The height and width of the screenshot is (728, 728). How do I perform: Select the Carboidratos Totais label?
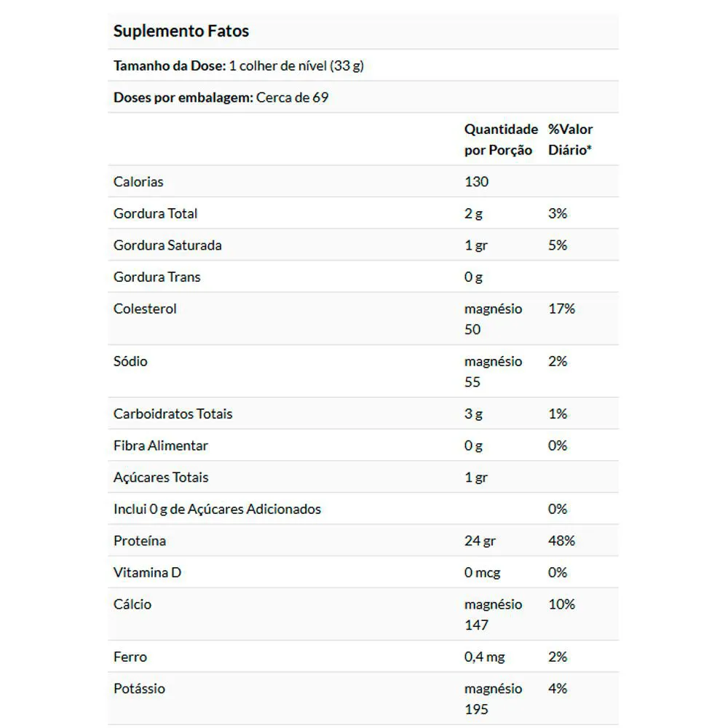[173, 414]
